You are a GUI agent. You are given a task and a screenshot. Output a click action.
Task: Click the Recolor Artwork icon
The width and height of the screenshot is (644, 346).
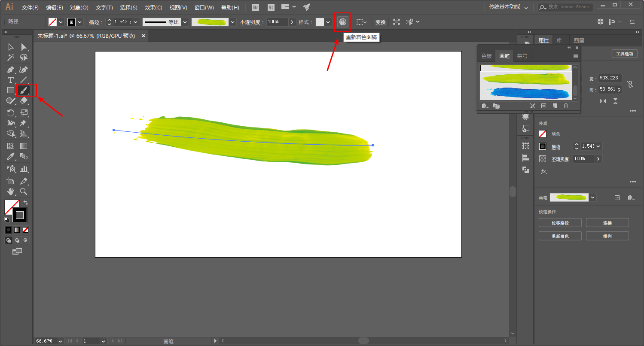342,22
